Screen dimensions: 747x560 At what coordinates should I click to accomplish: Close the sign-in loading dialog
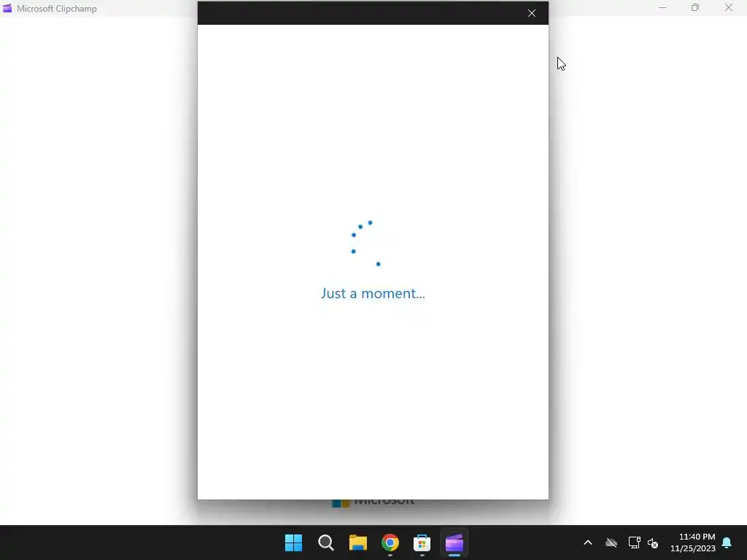tap(532, 13)
